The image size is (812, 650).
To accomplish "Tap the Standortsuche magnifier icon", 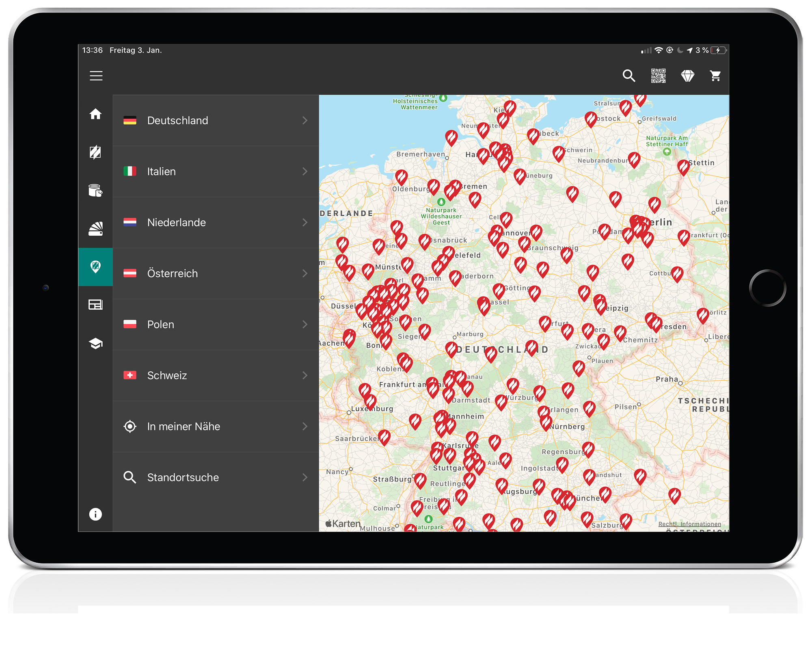I will (x=130, y=477).
